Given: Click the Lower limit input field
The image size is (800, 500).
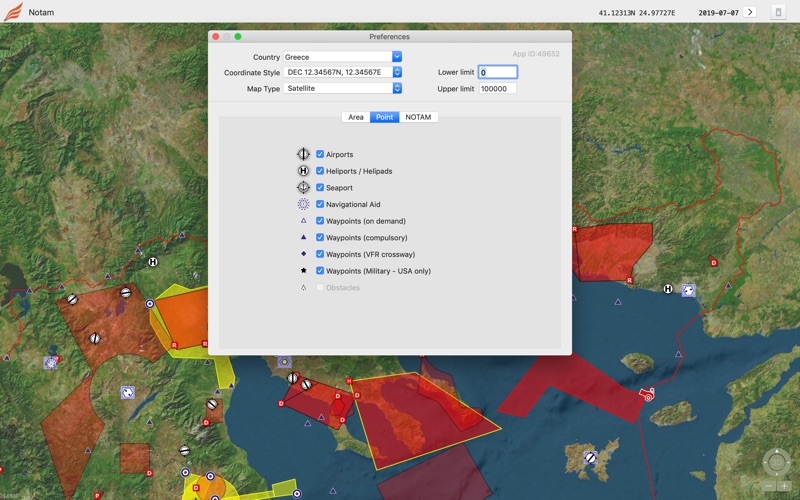Looking at the screenshot, I should (497, 72).
